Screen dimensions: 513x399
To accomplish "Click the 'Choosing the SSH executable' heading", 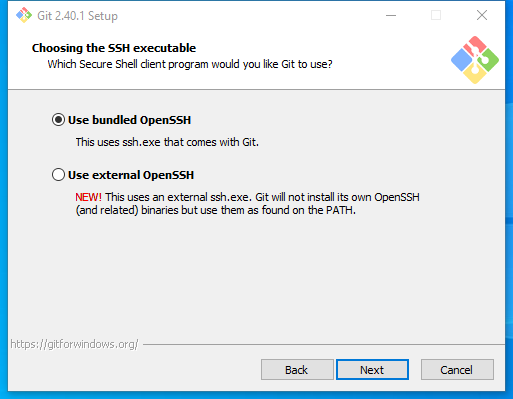I will tap(114, 48).
